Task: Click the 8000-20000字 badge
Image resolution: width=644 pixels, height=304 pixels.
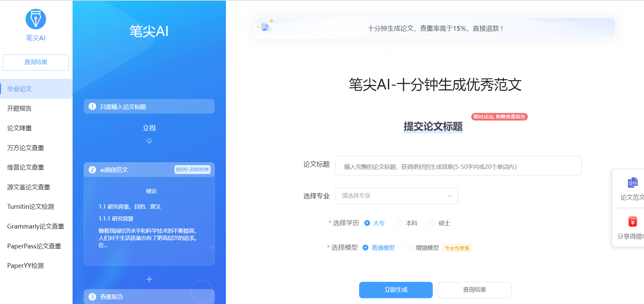Action: pyautogui.click(x=193, y=170)
